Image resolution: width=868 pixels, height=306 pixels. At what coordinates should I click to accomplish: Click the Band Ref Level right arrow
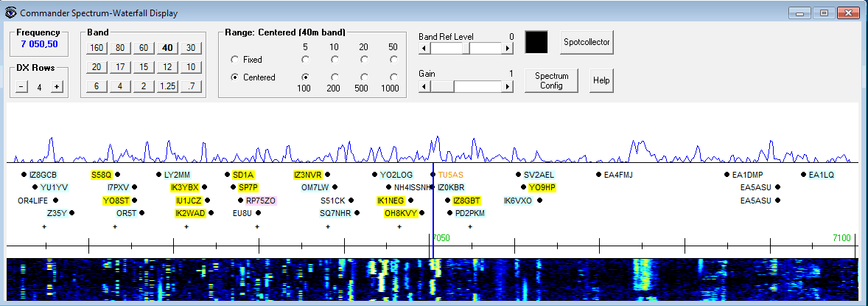(508, 48)
